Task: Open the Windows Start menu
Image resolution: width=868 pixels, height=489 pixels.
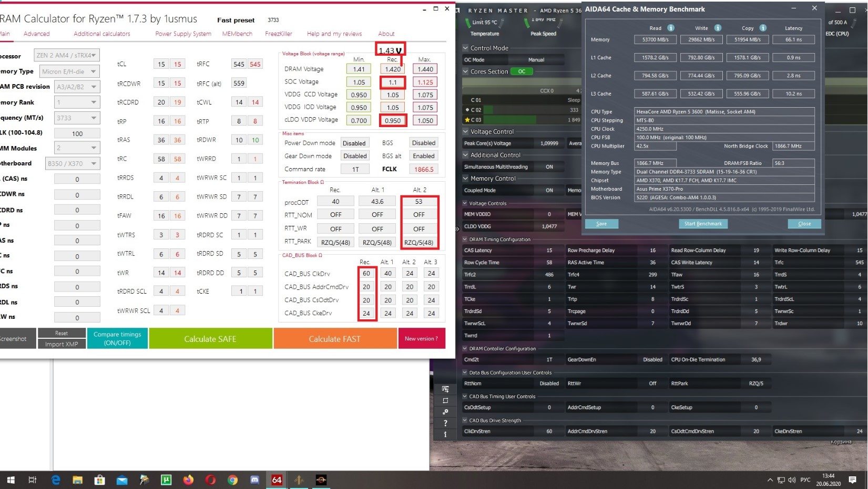Action: click(11, 480)
